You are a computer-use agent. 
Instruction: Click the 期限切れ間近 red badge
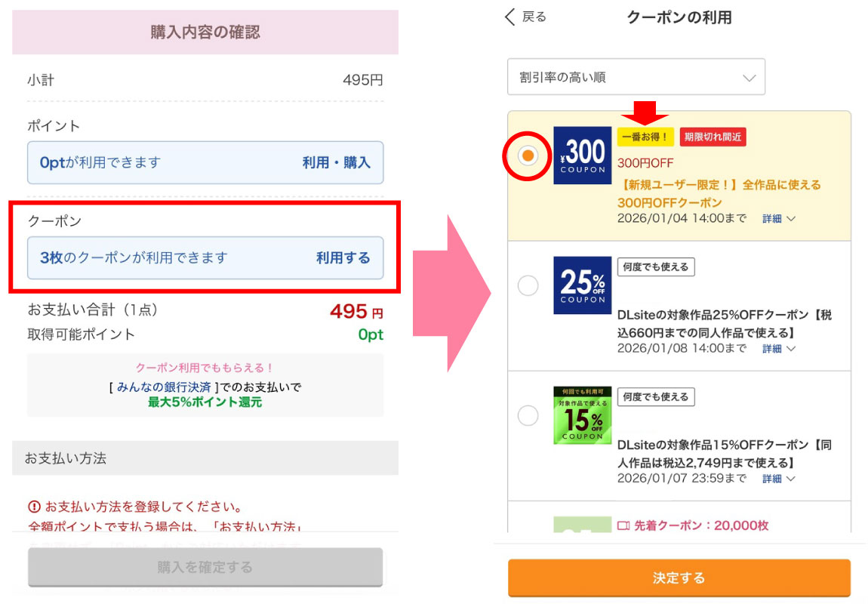713,137
